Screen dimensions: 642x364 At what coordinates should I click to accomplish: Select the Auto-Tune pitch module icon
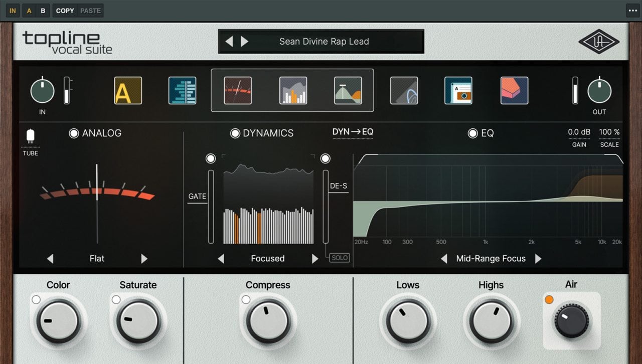(x=128, y=90)
